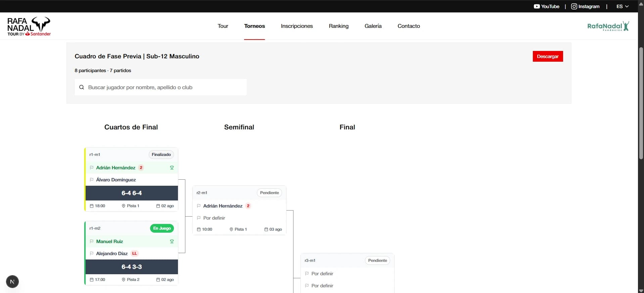Go to Inscripciones page
The width and height of the screenshot is (644, 293).
point(297,26)
